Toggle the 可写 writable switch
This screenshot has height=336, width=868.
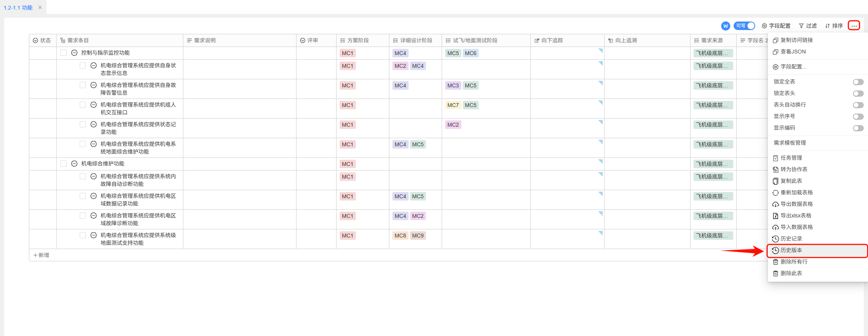pos(744,26)
